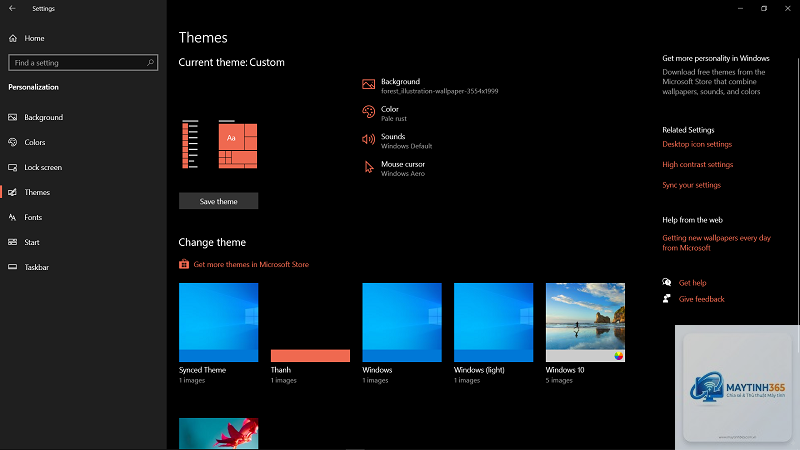Select the Windows (light) theme thumbnail
Image resolution: width=800 pixels, height=450 pixels.
(493, 322)
